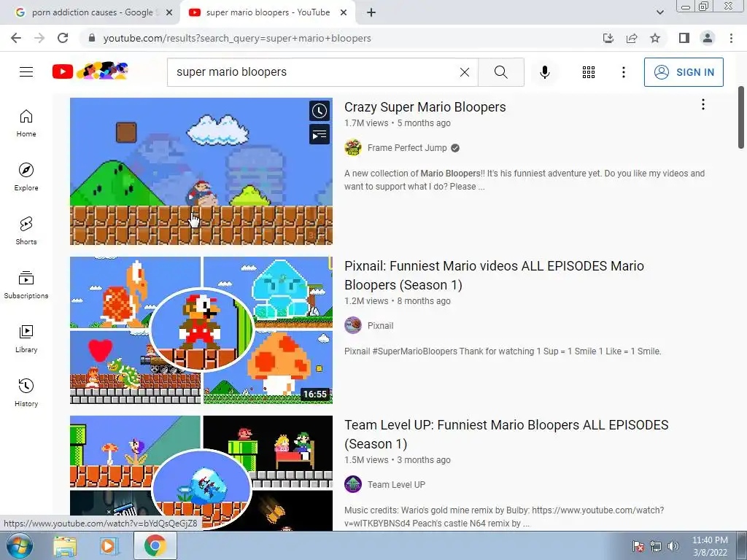The width and height of the screenshot is (747, 560).
Task: Click the install app icon in address bar
Action: (x=608, y=38)
